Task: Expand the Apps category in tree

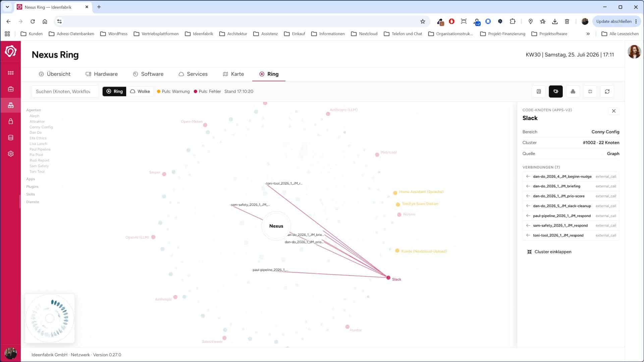Action: coord(31,179)
